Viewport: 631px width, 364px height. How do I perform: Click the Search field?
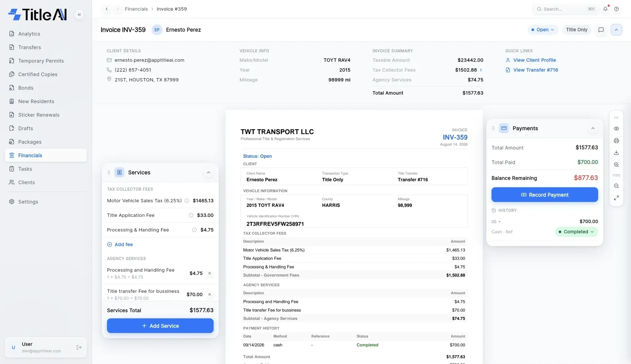click(x=565, y=9)
